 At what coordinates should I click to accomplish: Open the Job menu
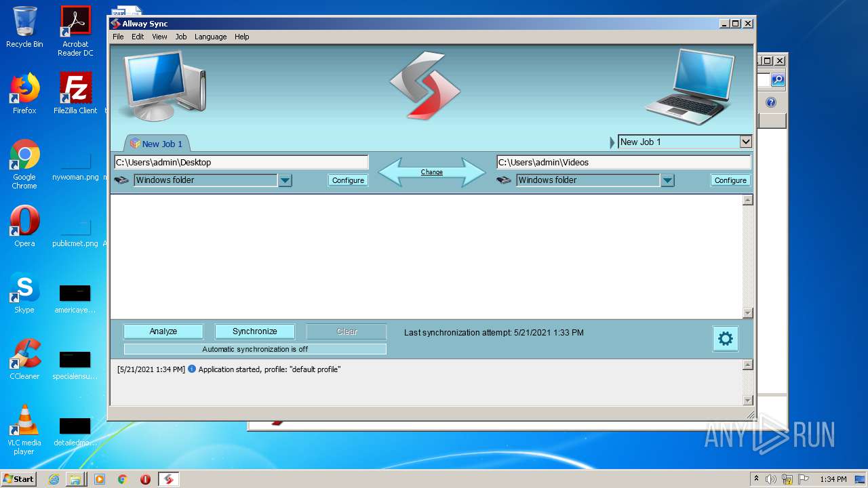click(x=181, y=37)
